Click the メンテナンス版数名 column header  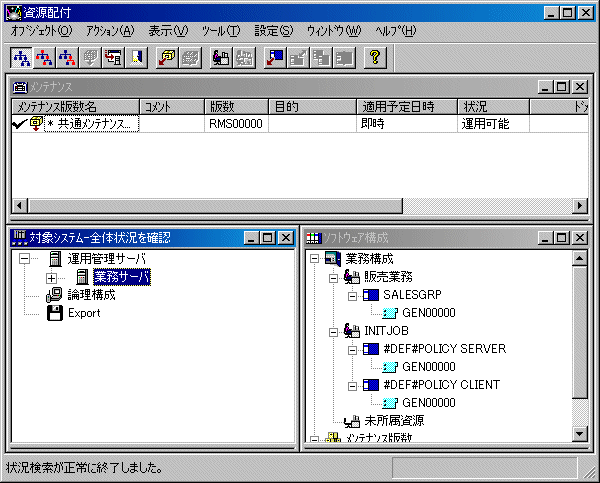[75, 106]
